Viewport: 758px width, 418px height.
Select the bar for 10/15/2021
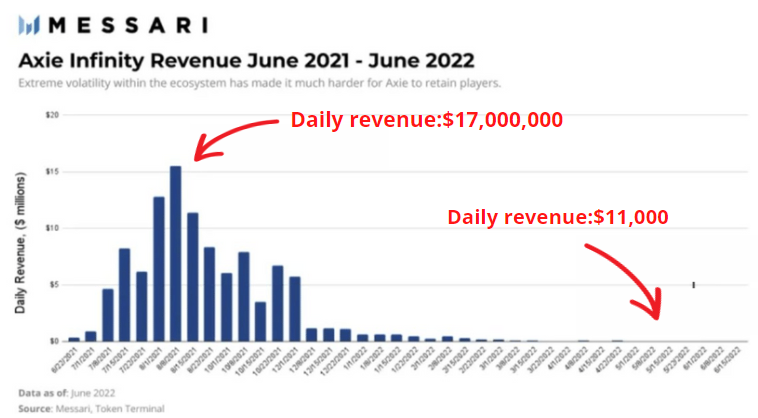click(260, 322)
